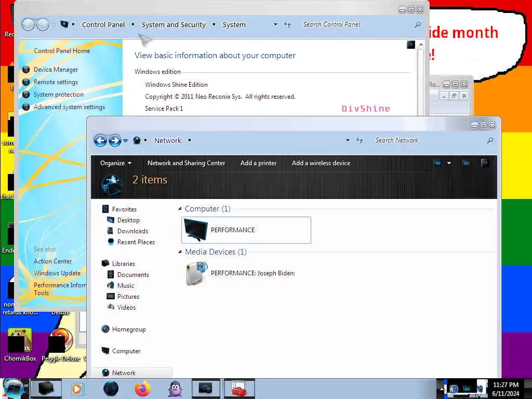Click the clock showing 11:27 PM

(506, 385)
